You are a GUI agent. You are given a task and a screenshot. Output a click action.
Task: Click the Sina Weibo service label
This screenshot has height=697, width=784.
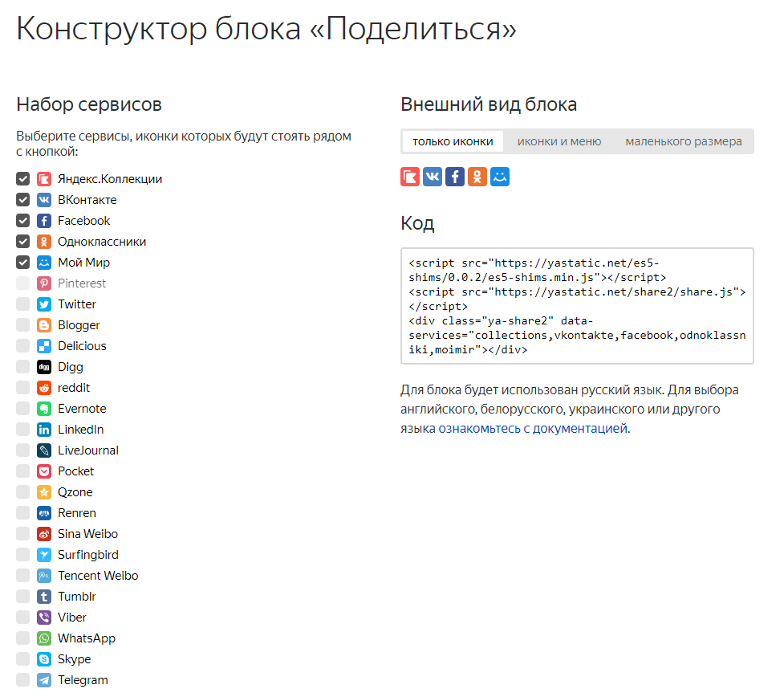[87, 534]
